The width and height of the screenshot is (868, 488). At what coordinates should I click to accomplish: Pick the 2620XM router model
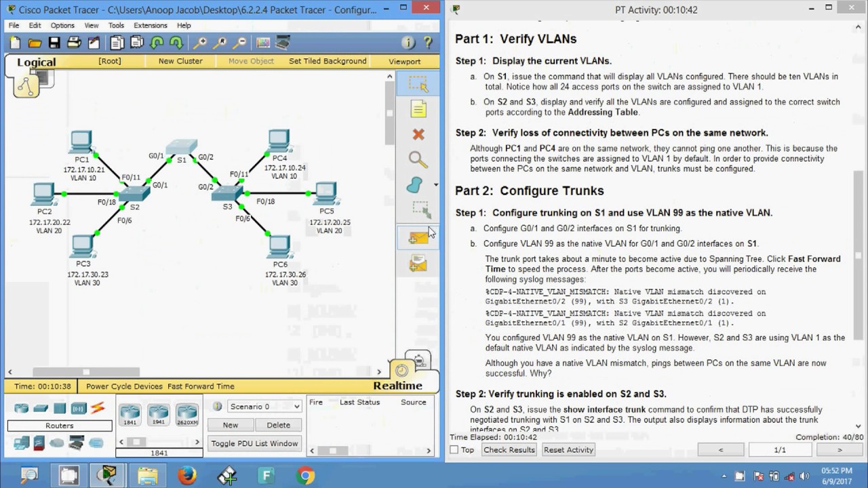click(186, 415)
